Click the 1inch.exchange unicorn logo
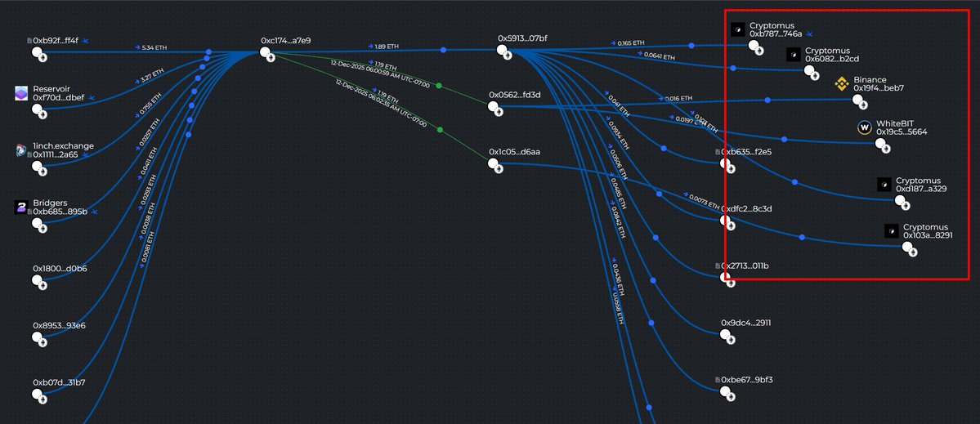 point(22,150)
